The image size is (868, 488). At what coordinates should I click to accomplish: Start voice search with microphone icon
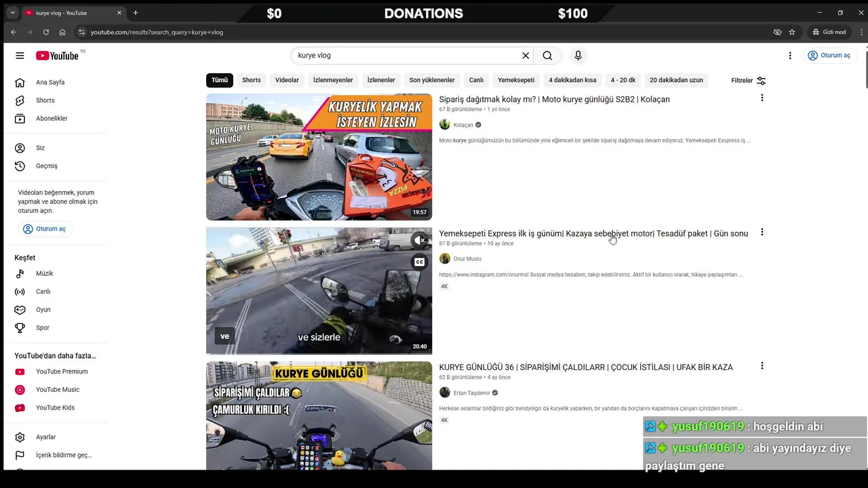coord(578,56)
